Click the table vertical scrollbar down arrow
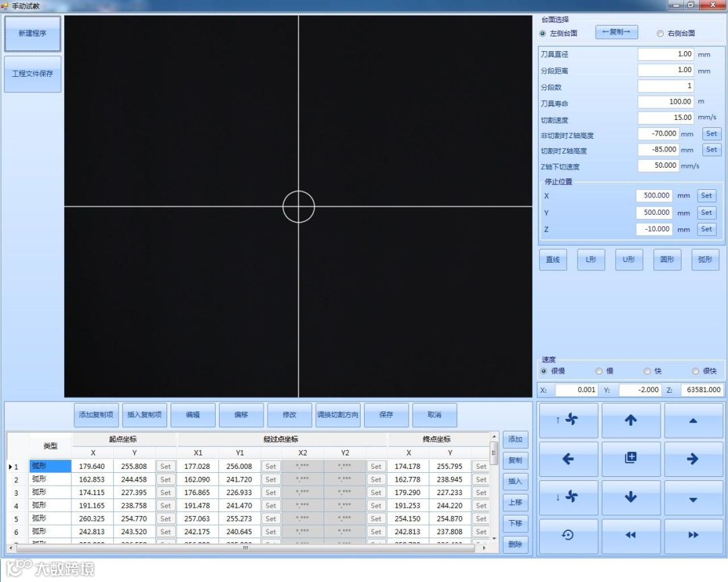 pos(494,538)
